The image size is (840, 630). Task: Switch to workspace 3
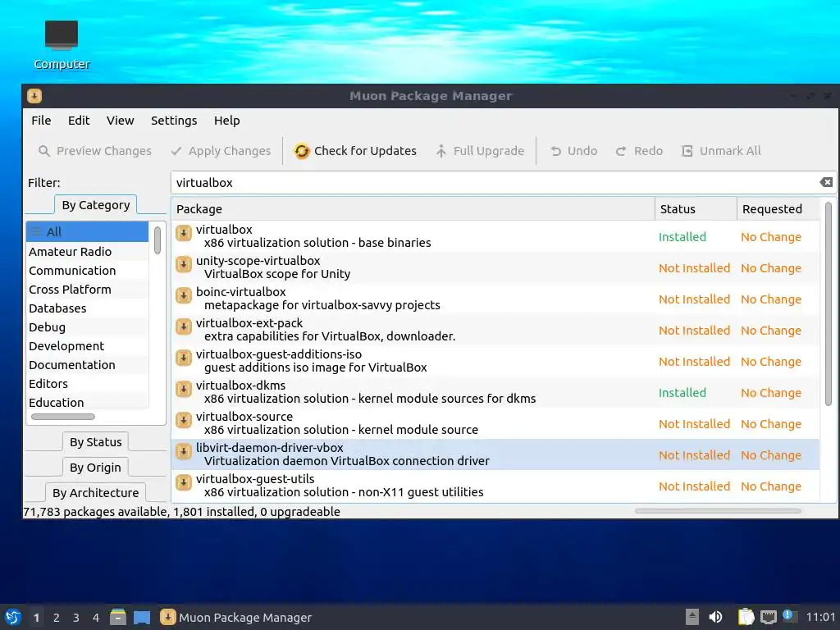tap(76, 618)
